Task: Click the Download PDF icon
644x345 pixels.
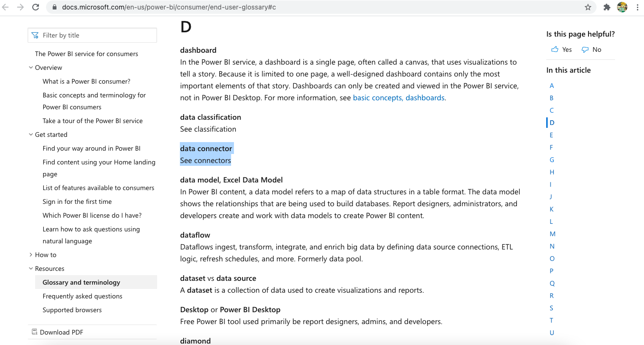Action: coord(35,332)
